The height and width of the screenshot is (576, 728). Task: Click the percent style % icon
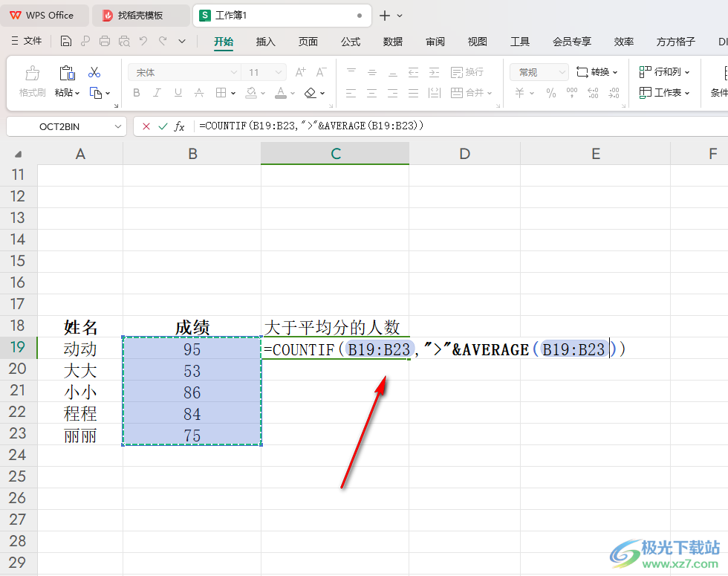click(551, 93)
